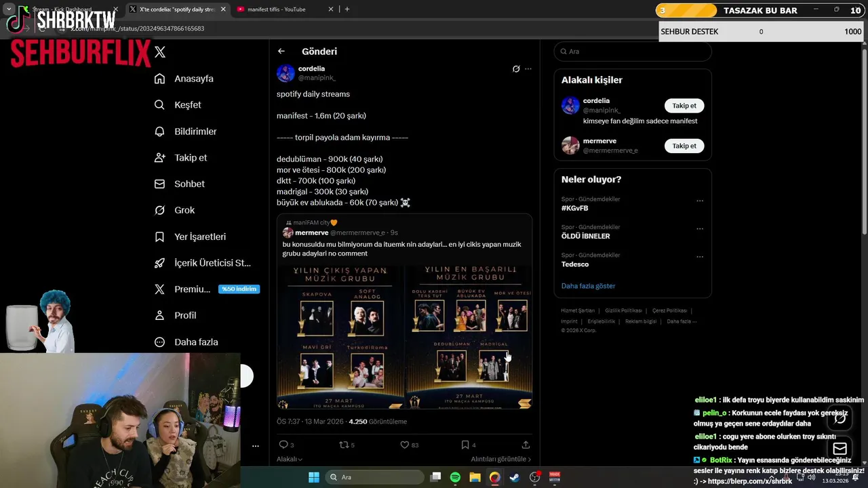The image size is (868, 488).
Task: Click the rocket icon for İçerik Üreticisi
Action: [x=160, y=263]
